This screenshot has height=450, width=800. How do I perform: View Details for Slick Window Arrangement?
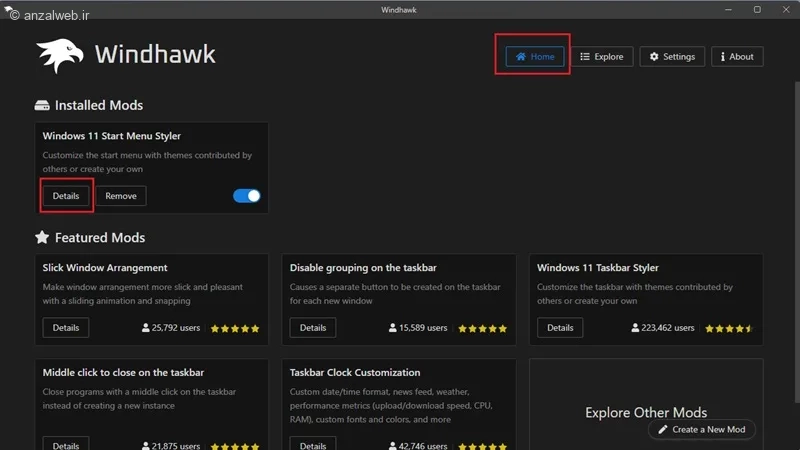(66, 328)
